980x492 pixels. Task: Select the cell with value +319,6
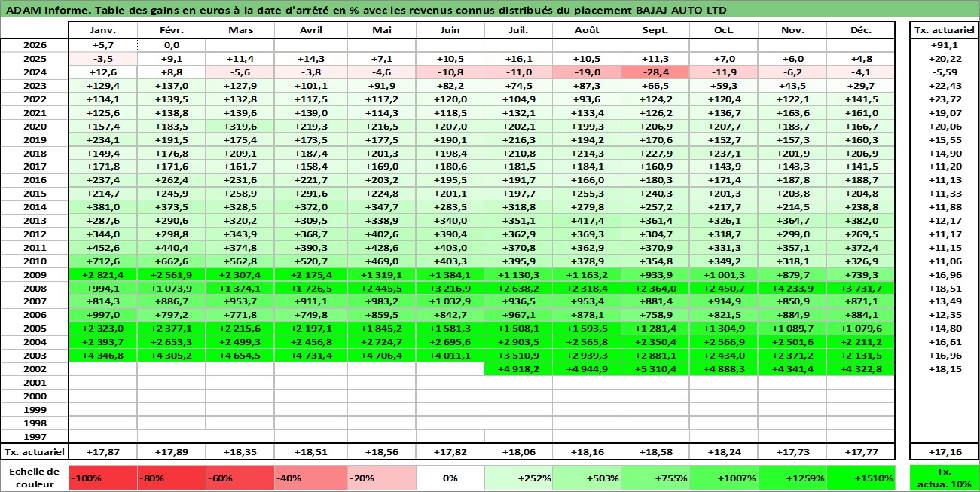240,126
